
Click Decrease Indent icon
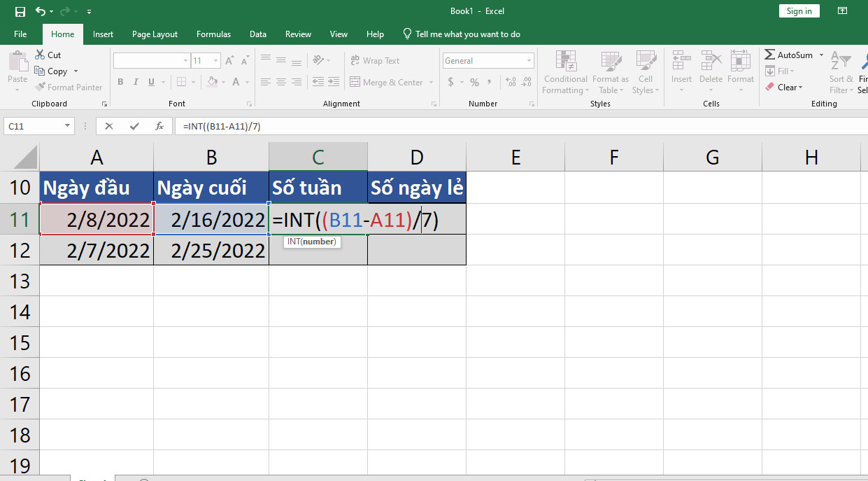[x=318, y=82]
